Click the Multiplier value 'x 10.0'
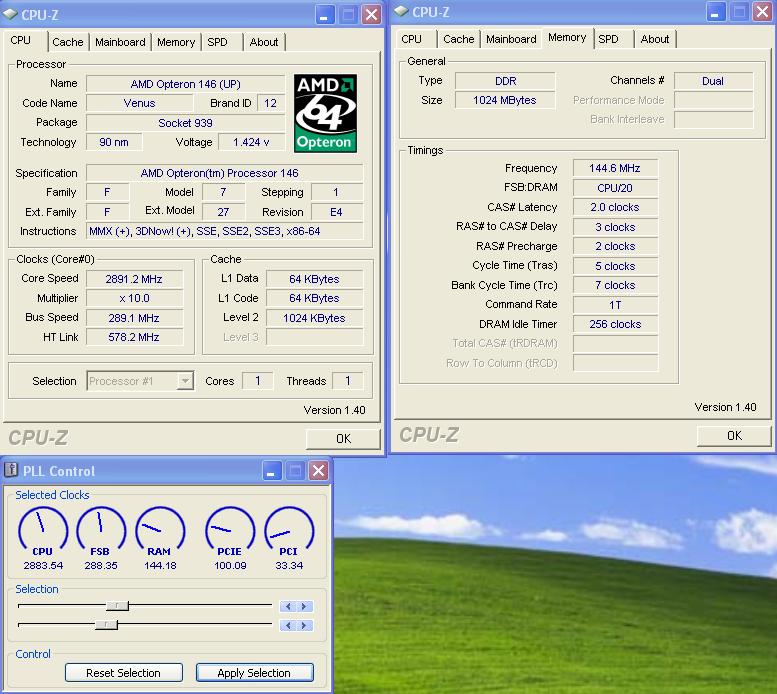 pyautogui.click(x=135, y=298)
